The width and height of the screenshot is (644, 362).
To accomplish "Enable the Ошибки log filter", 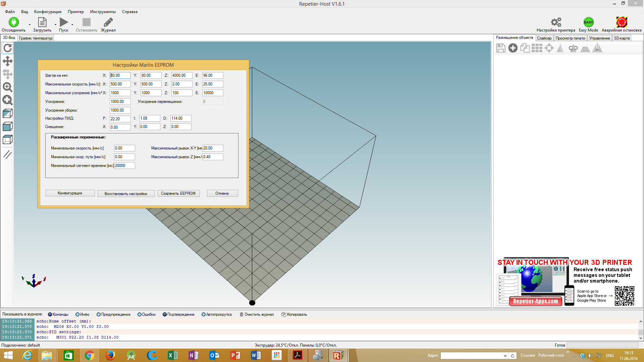I will point(140,314).
